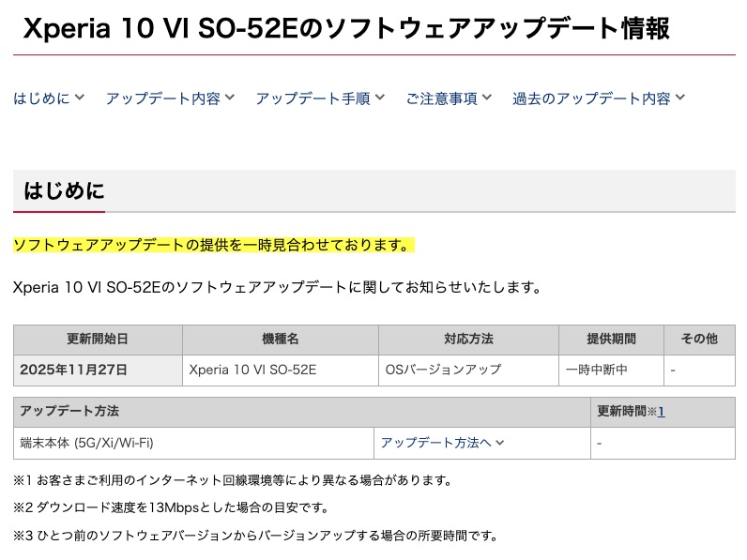This screenshot has height=560, width=747.
Task: Click the chevron next to ご注意事項
Action: tap(486, 98)
